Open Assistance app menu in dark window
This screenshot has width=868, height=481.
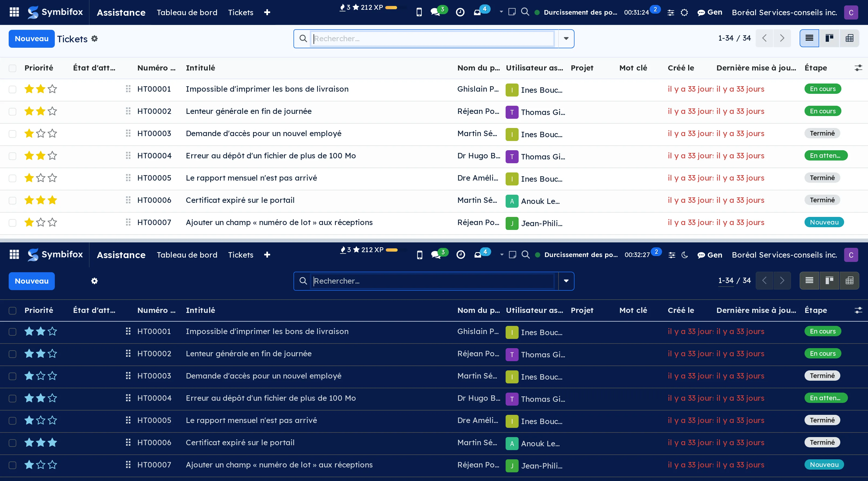(121, 255)
